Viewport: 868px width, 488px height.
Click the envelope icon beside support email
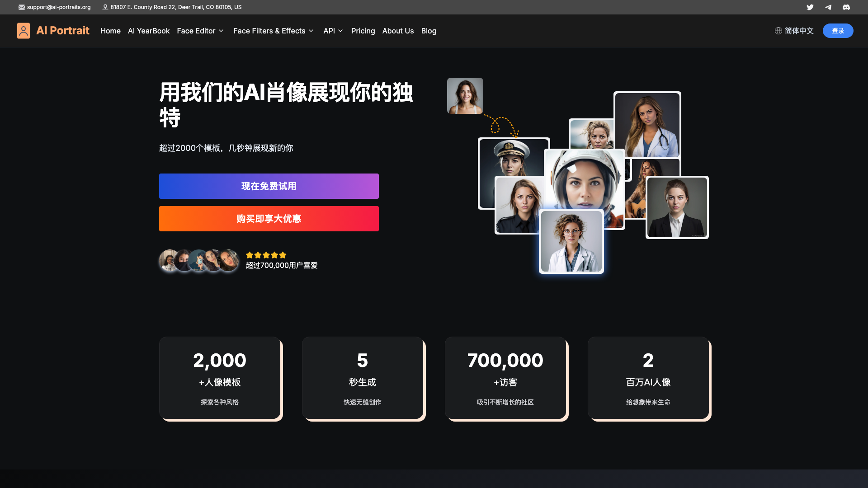[22, 7]
